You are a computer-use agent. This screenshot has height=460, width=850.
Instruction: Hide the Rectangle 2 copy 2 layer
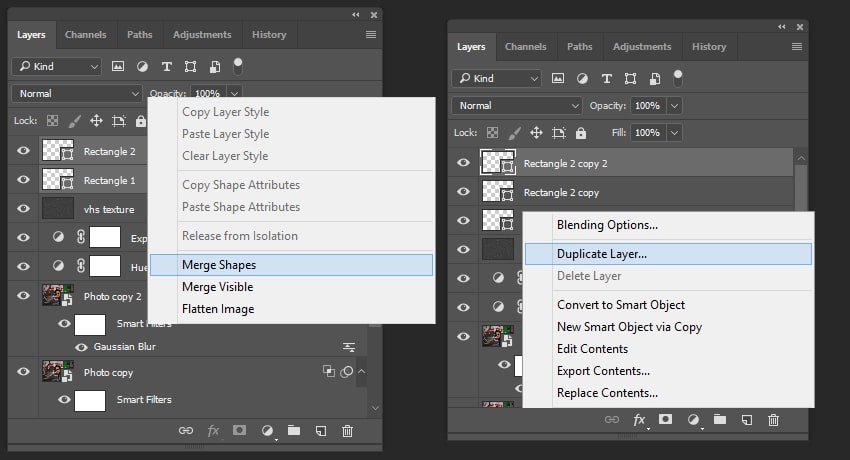pyautogui.click(x=463, y=163)
